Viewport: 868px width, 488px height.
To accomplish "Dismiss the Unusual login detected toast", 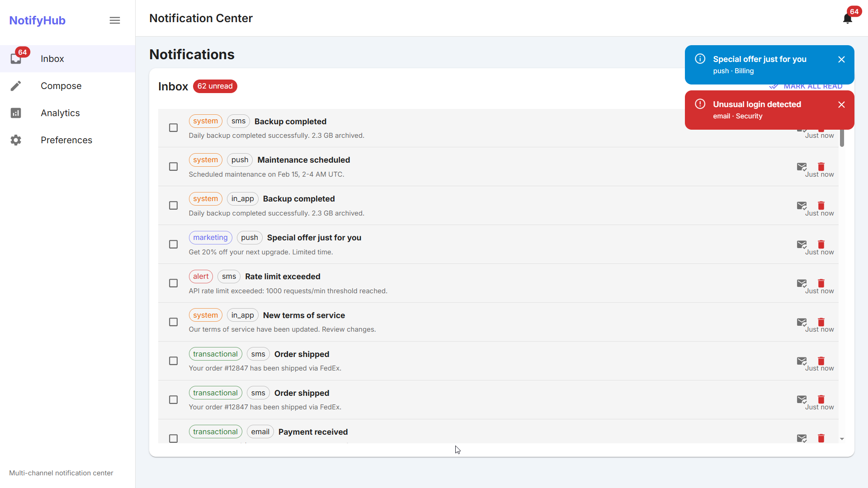I will (x=841, y=105).
